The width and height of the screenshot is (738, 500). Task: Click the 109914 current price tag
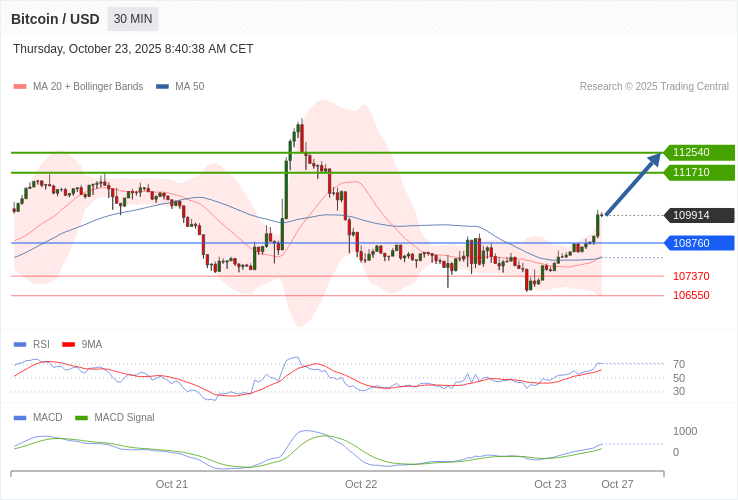click(x=698, y=215)
